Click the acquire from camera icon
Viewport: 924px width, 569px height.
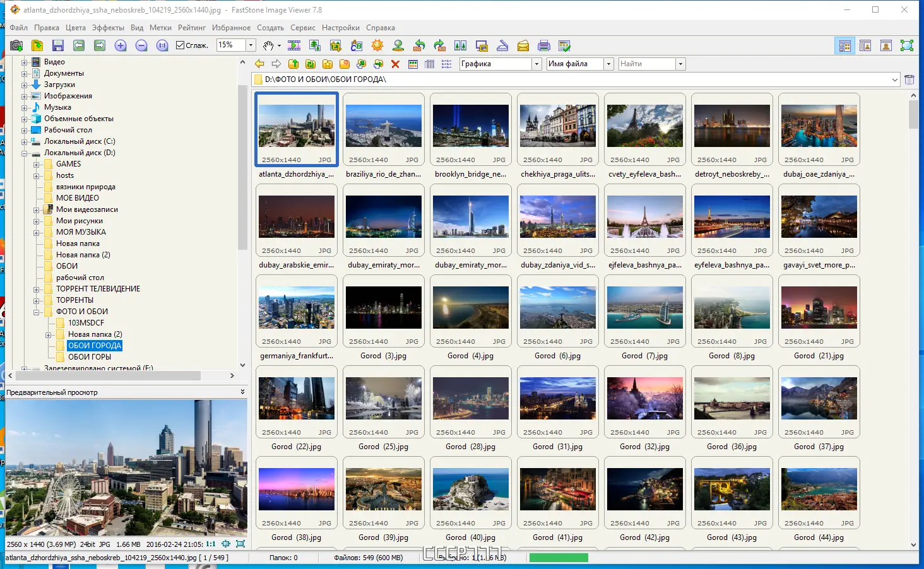pyautogui.click(x=16, y=45)
